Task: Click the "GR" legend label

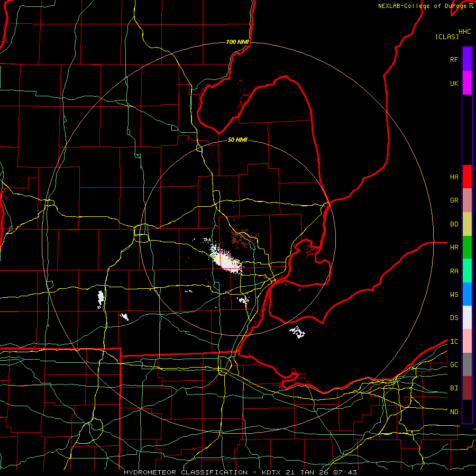Action: pyautogui.click(x=454, y=200)
